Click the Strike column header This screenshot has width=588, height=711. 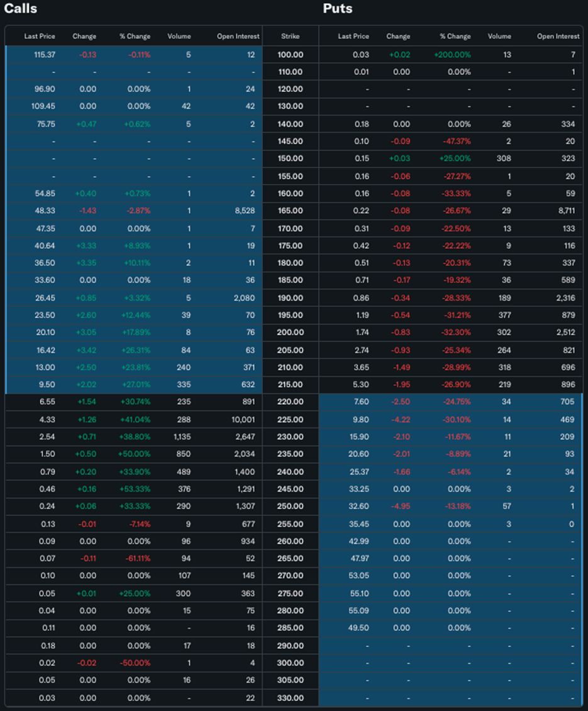tap(290, 36)
